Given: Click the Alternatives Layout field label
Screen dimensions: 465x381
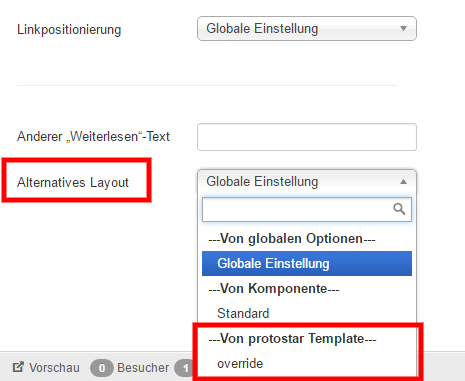Looking at the screenshot, I should click(x=73, y=182).
